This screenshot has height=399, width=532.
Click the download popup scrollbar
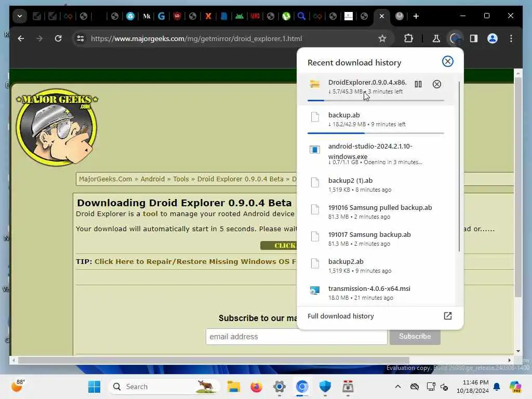(x=459, y=166)
